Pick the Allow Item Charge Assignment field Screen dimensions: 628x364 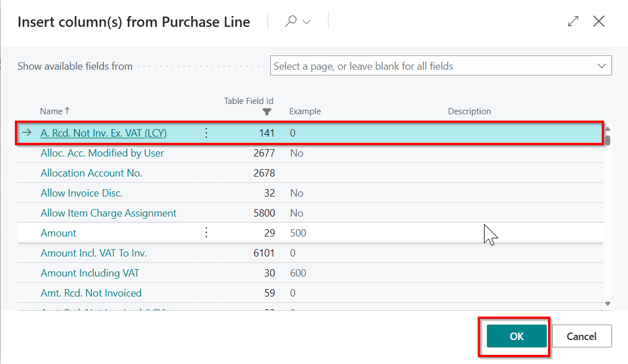click(x=109, y=213)
